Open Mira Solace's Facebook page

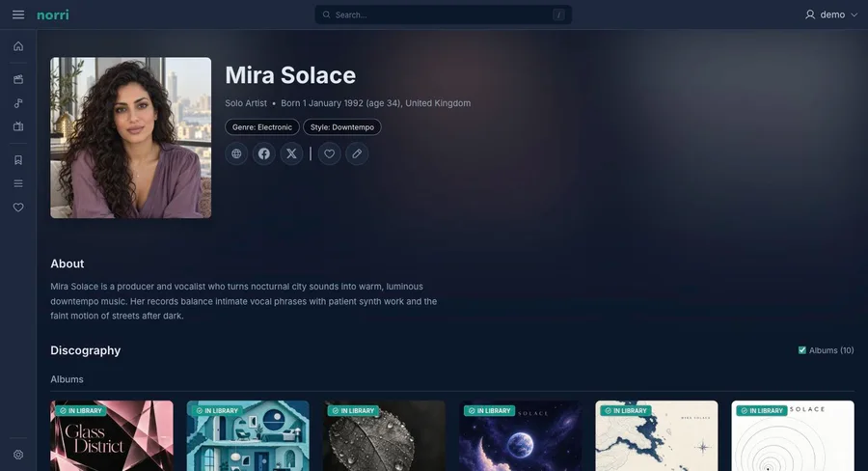click(264, 153)
